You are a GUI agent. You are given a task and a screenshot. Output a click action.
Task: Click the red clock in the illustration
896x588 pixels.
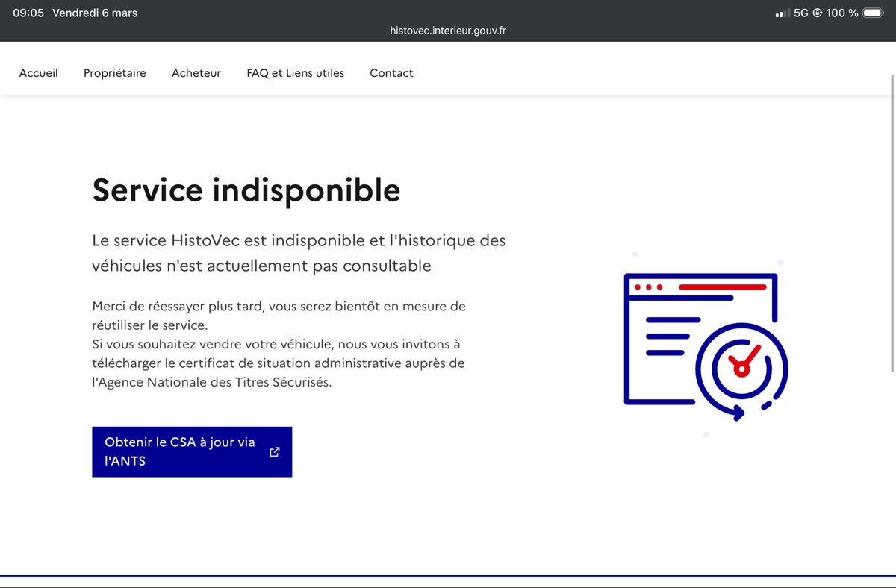tap(741, 364)
